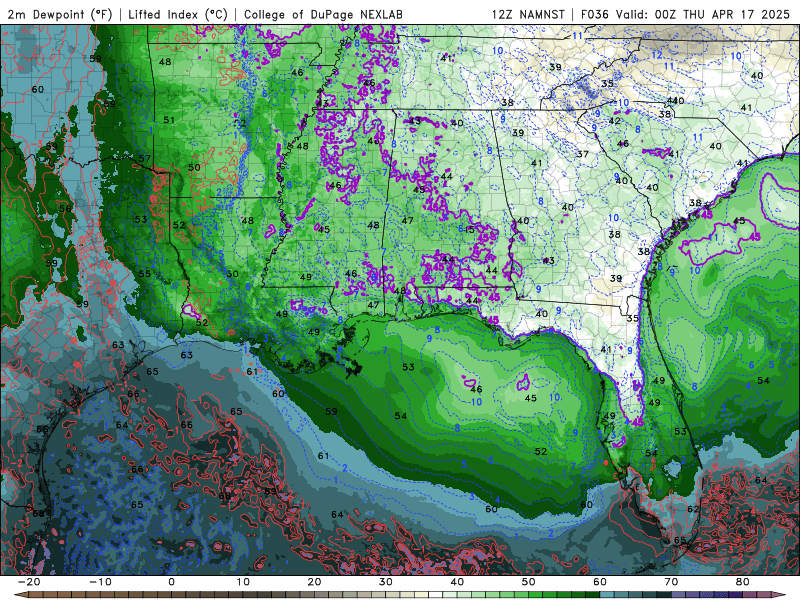Click the "-20" color scale label
800x600 pixels.
tap(29, 582)
